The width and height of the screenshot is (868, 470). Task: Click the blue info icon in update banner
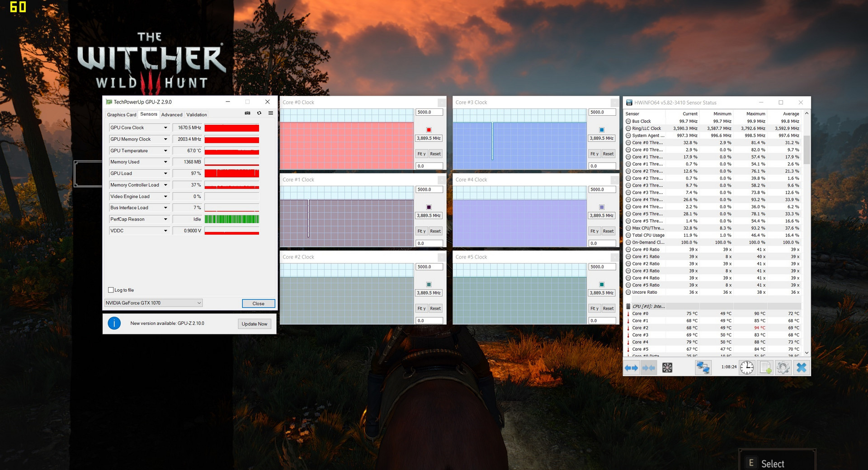tap(114, 323)
